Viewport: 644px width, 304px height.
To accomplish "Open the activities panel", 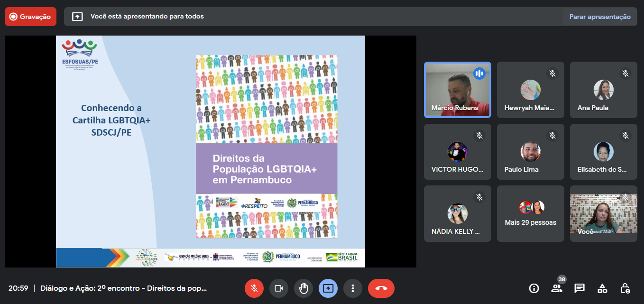I will pyautogui.click(x=602, y=288).
